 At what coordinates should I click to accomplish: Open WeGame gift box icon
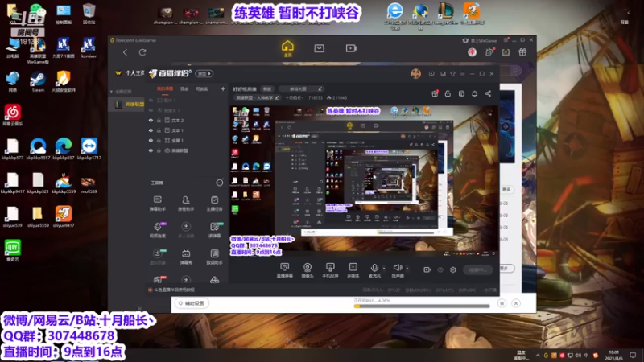(522, 52)
